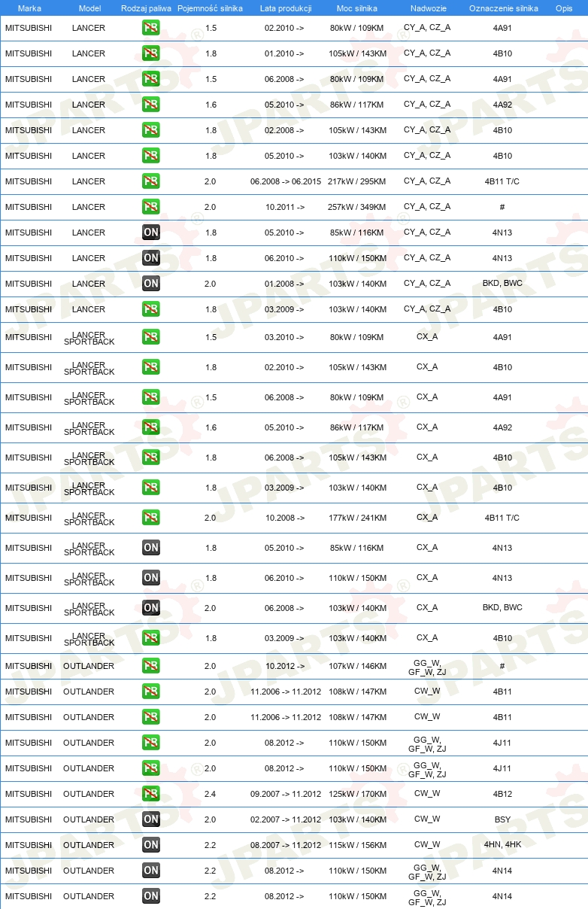The width and height of the screenshot is (588, 909).
Task: Click the BSY engine code cell
Action: (x=502, y=819)
